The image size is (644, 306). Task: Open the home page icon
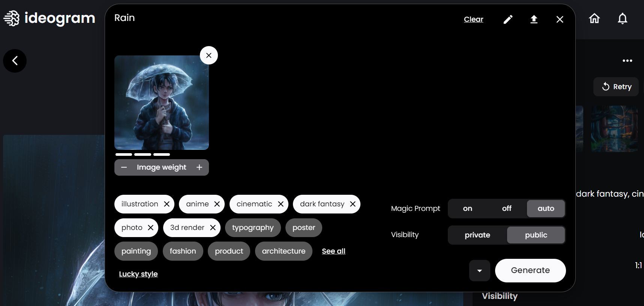pos(594,18)
